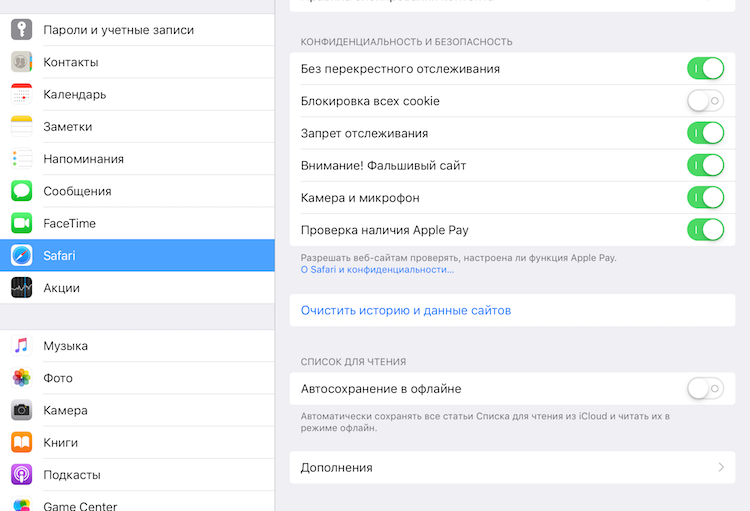Click the Камера icon
750x511 pixels.
(x=22, y=410)
